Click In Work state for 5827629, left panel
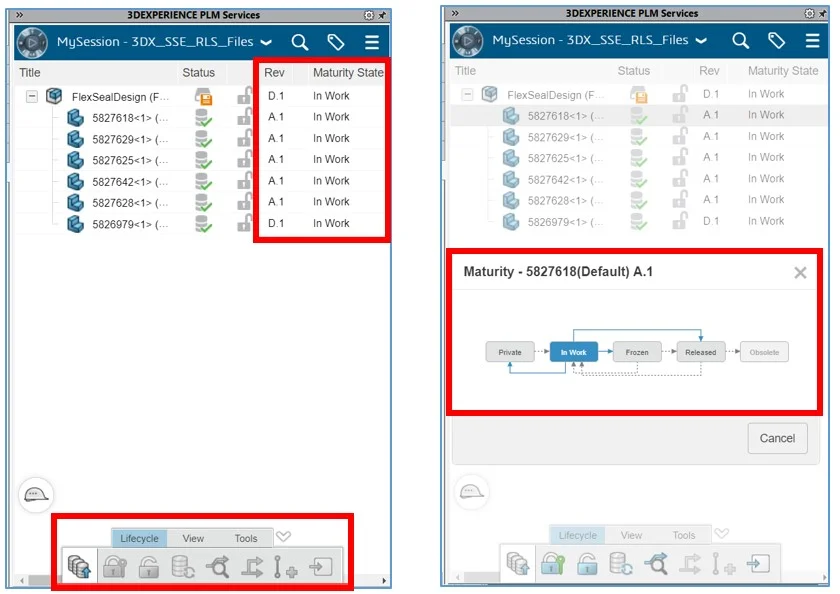Screen dimensions: 840x594 331,138
